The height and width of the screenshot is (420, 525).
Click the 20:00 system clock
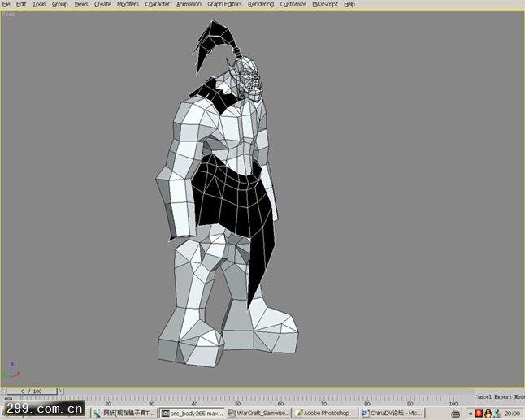click(x=512, y=414)
